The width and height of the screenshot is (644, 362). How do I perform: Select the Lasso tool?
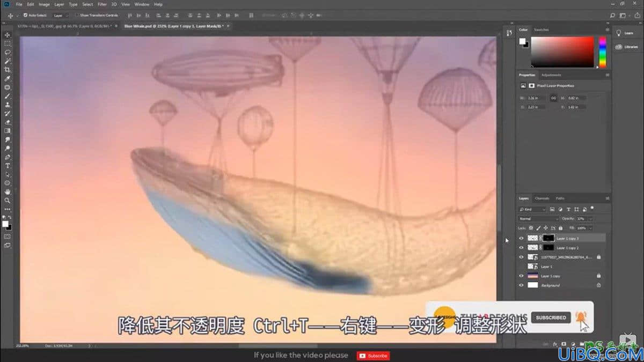(8, 53)
